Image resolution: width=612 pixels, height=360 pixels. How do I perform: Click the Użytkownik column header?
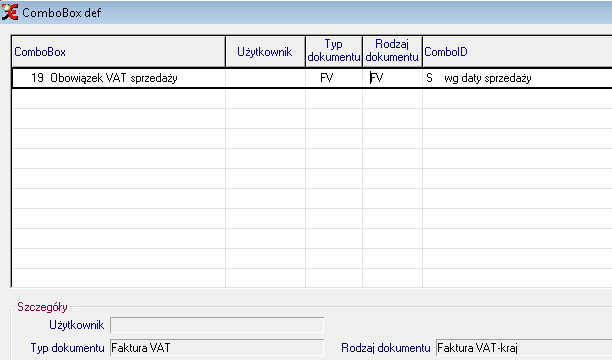click(x=265, y=52)
